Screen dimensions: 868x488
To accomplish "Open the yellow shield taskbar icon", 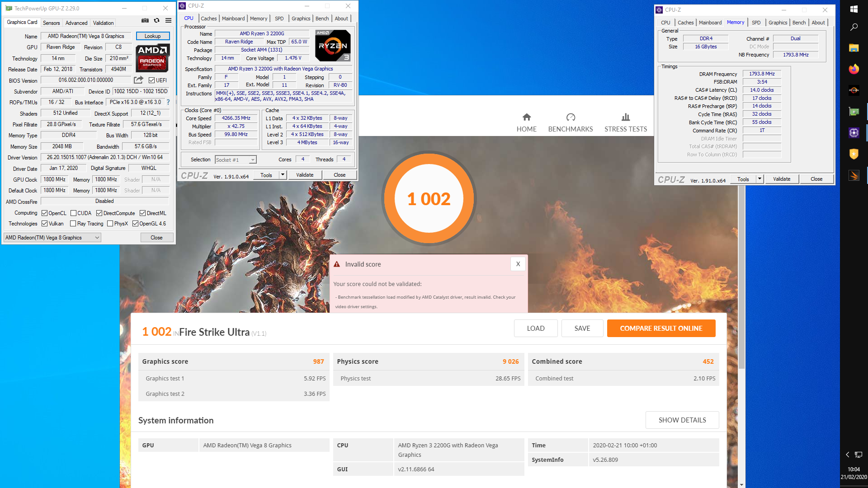I will pos(854,154).
